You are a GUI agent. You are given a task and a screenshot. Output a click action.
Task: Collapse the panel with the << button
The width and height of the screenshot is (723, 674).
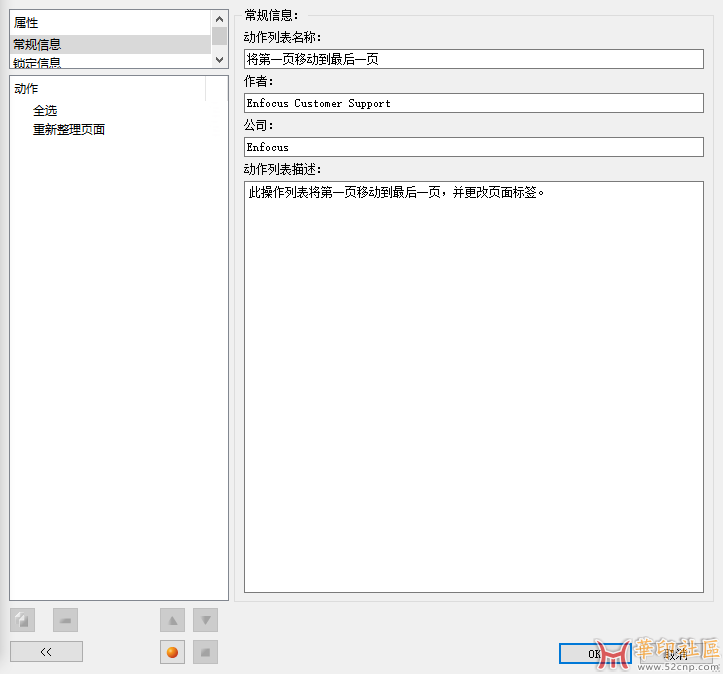(x=46, y=652)
